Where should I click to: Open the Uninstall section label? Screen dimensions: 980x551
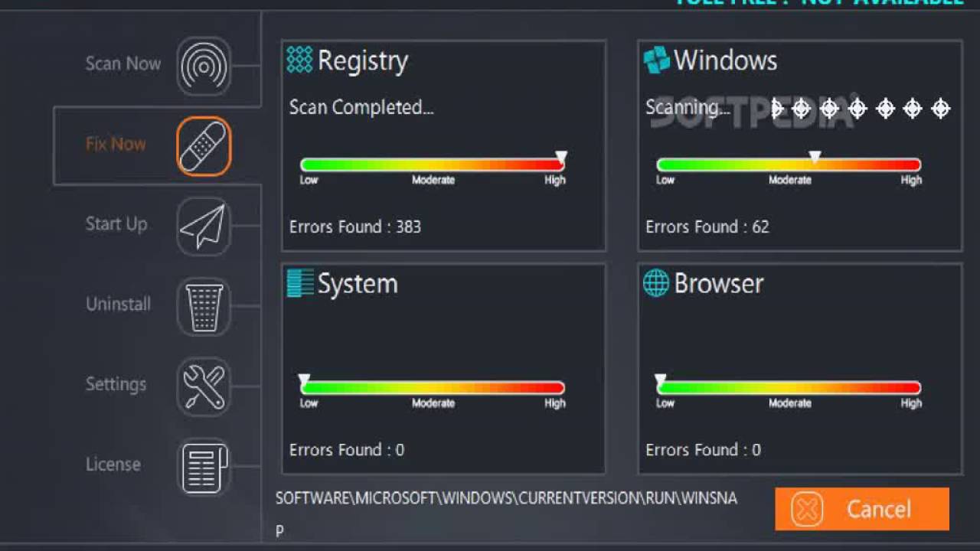tap(118, 304)
